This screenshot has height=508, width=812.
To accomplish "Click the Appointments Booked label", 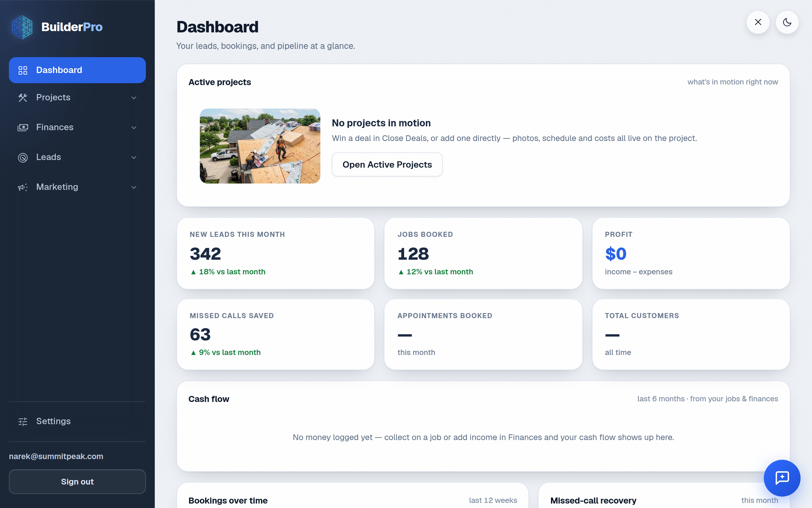I will point(445,316).
